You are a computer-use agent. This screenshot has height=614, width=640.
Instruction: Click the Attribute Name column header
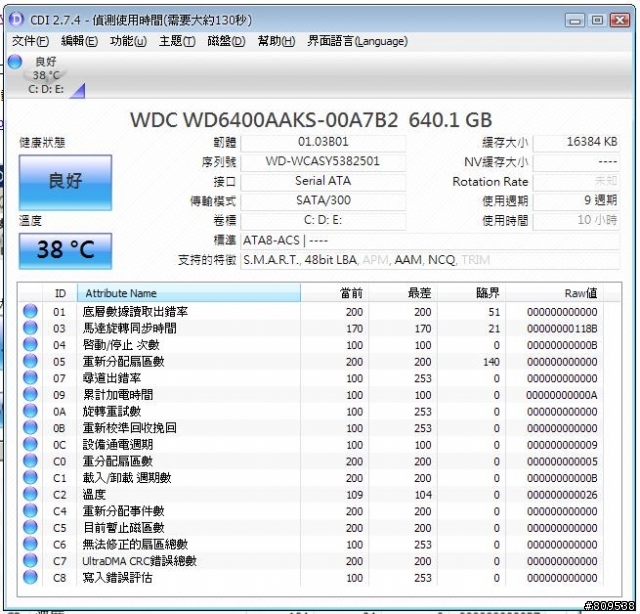(x=189, y=293)
